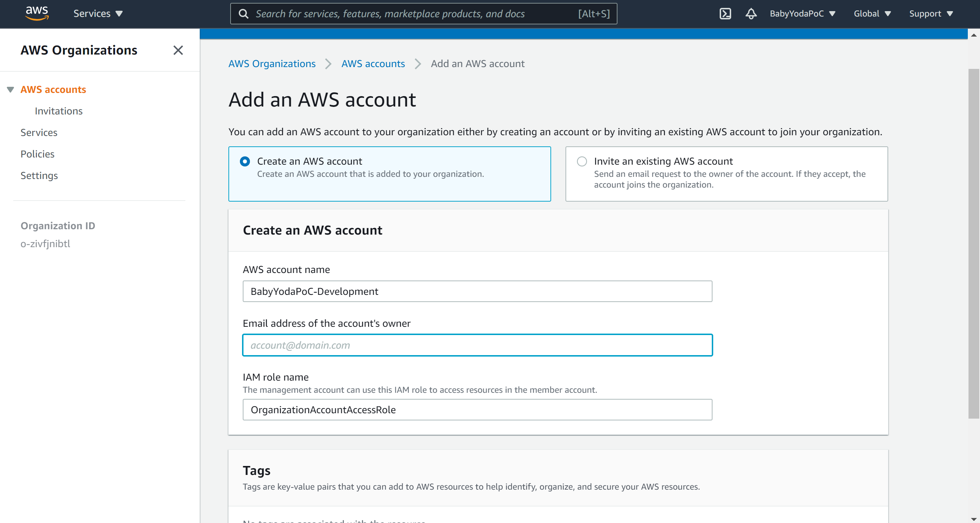Open AWS accounts in sidebar
Screen dimensions: 980x523
53,89
